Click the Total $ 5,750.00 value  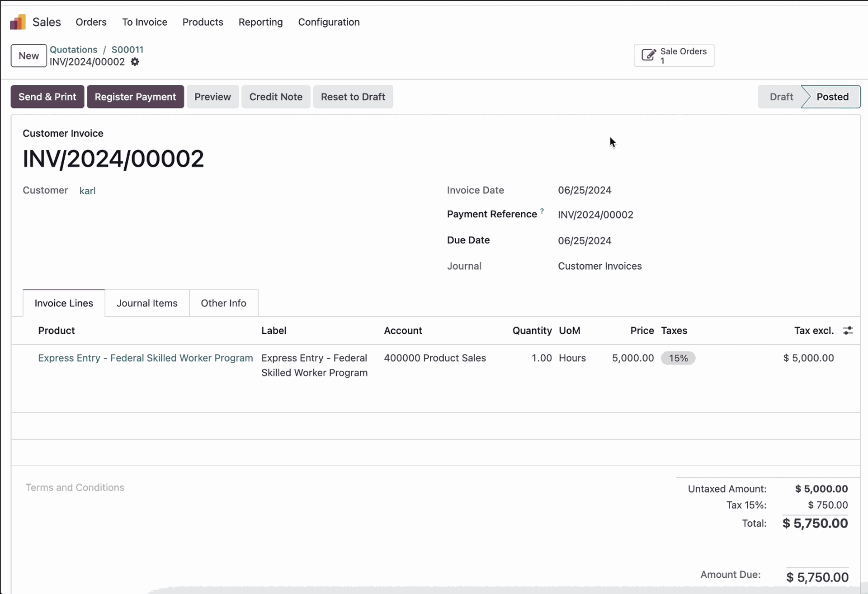[x=815, y=524]
